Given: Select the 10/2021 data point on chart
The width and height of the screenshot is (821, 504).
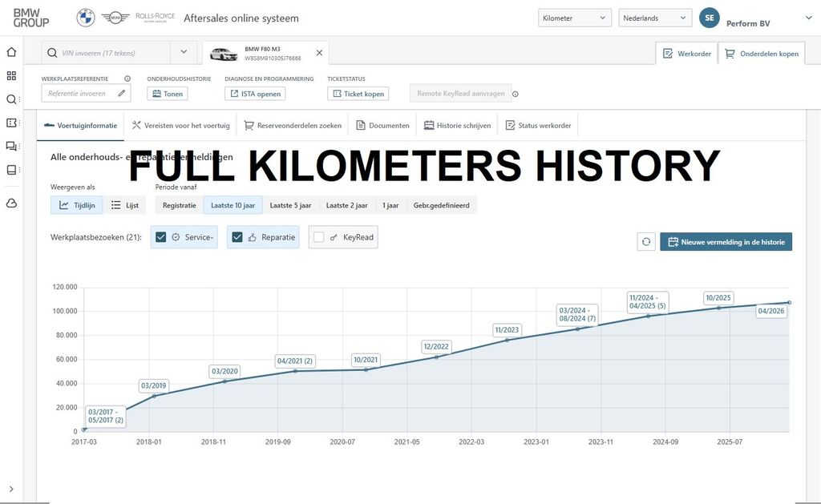Looking at the screenshot, I should coord(366,369).
